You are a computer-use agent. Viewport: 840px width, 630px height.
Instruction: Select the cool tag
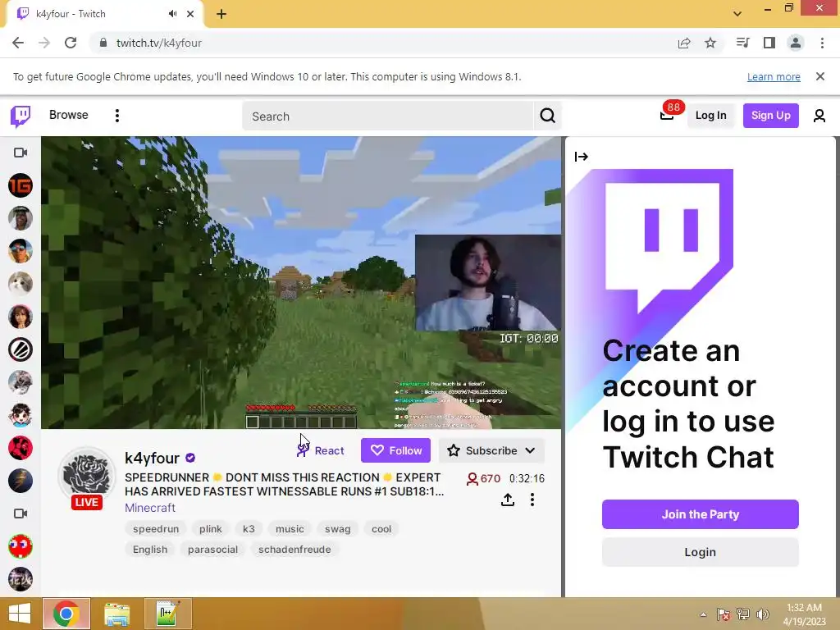[381, 529]
